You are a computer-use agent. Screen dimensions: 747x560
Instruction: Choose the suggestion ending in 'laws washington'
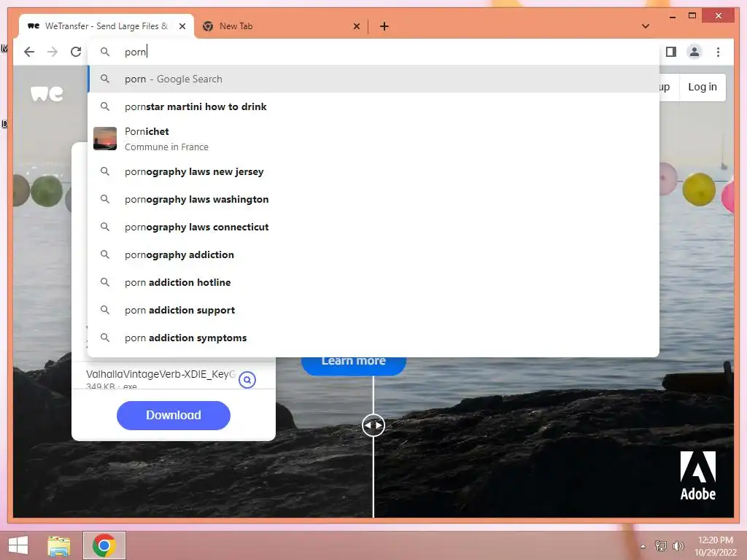[x=373, y=199]
